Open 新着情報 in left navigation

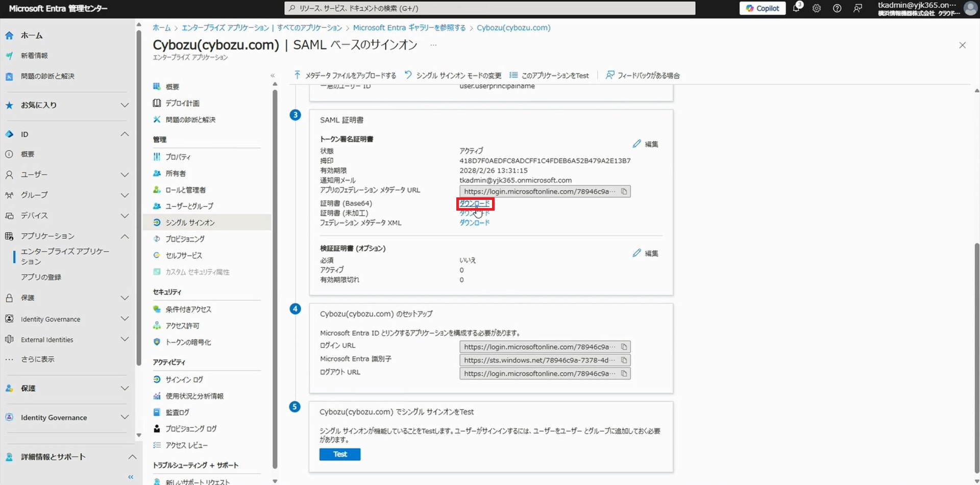34,56
